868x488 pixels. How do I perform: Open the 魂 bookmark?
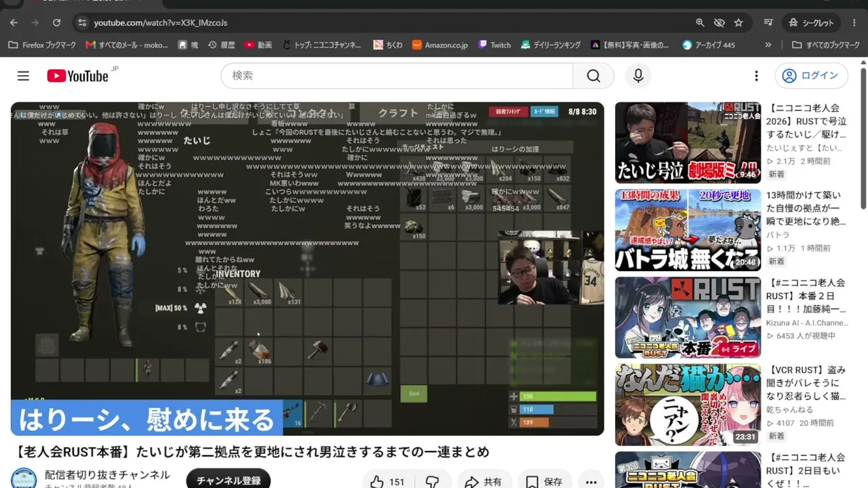(188, 45)
